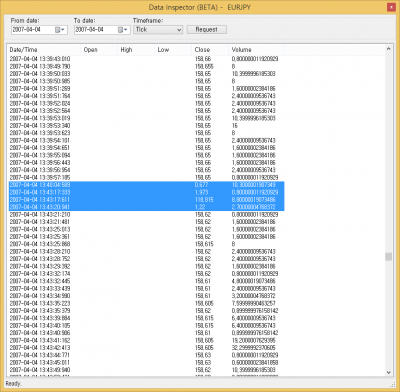Click the Volume value 0,600000023841858
The width and height of the screenshot is (400, 392).
255,362
